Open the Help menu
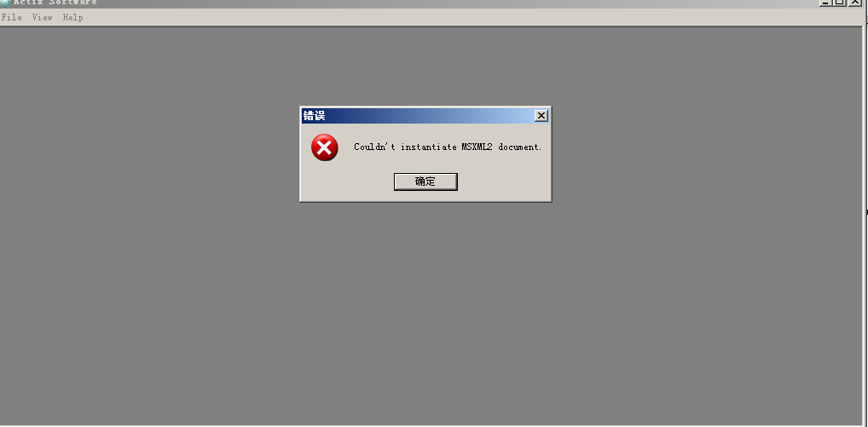The width and height of the screenshot is (868, 427). pos(72,17)
